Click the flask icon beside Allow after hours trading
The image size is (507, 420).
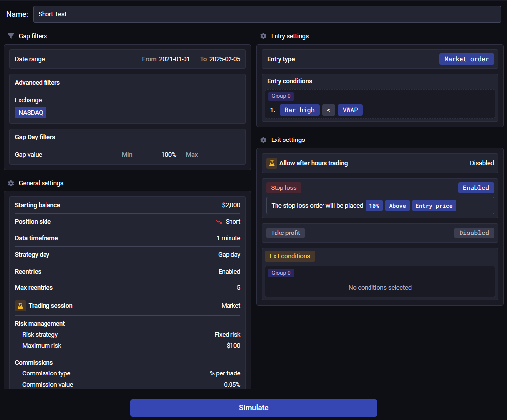pyautogui.click(x=272, y=163)
